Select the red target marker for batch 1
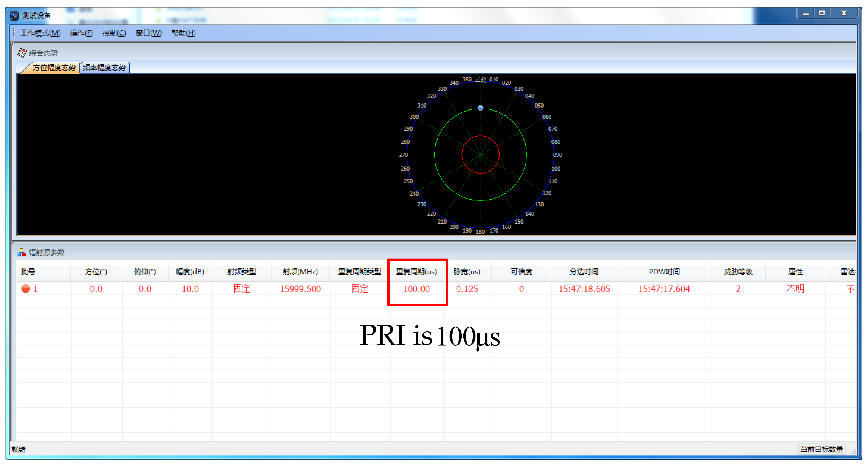868x464 pixels. (26, 289)
